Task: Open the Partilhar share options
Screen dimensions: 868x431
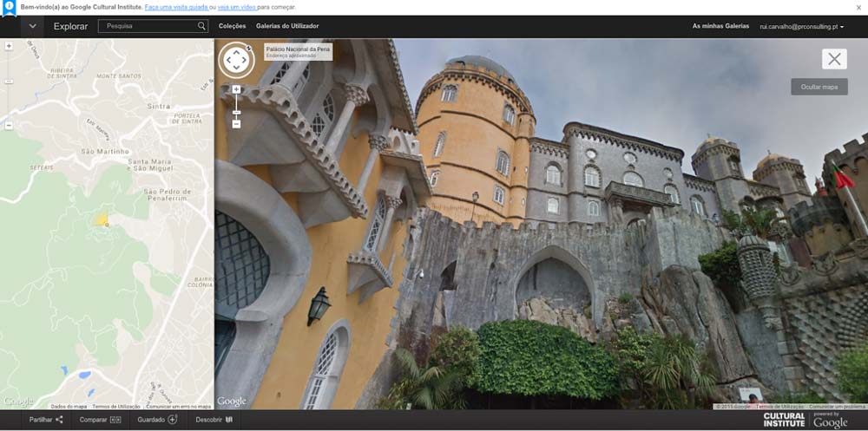Action: [46, 420]
